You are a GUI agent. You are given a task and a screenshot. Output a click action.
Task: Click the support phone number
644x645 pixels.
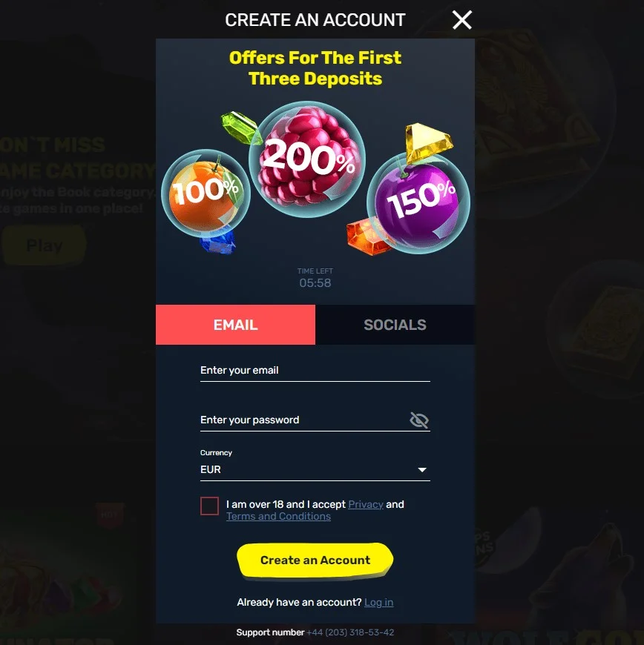[x=350, y=632]
